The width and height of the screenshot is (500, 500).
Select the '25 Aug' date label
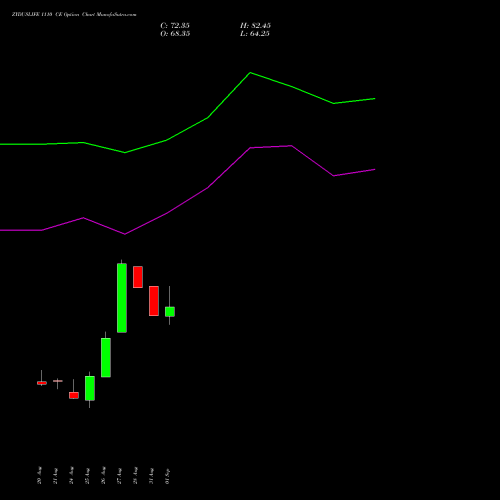click(87, 476)
